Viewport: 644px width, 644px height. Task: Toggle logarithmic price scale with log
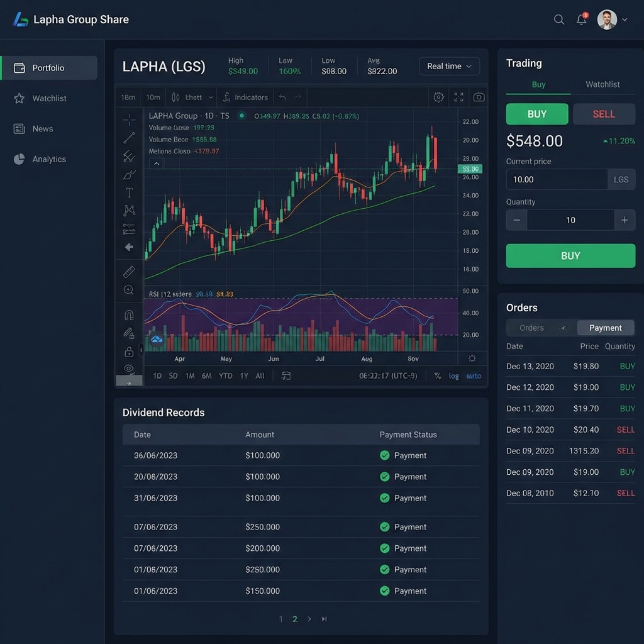pyautogui.click(x=454, y=375)
